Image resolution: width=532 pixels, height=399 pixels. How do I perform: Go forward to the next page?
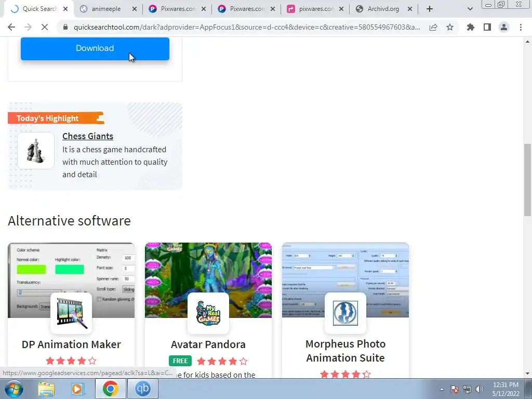pos(28,27)
